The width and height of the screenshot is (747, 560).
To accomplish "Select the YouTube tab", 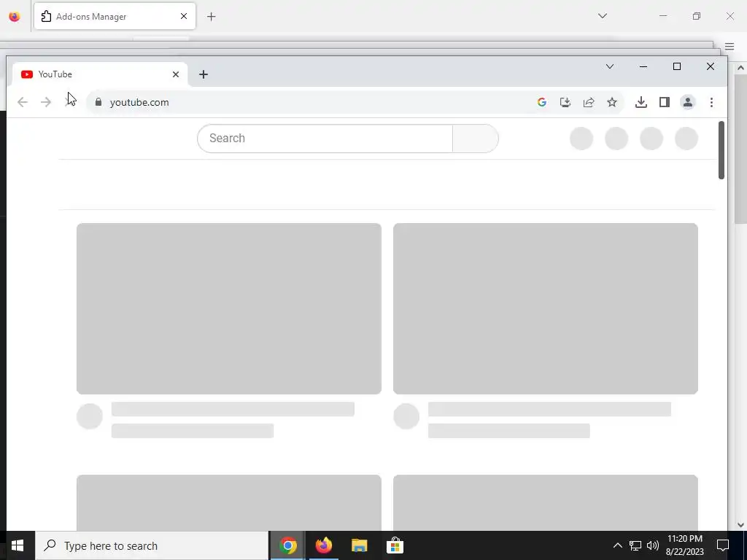I will [99, 74].
